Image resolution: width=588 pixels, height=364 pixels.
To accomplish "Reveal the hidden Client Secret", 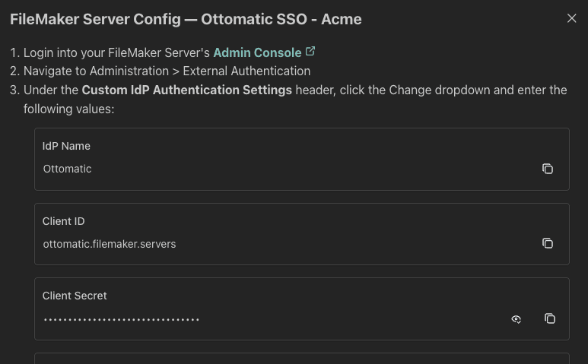I will (516, 319).
